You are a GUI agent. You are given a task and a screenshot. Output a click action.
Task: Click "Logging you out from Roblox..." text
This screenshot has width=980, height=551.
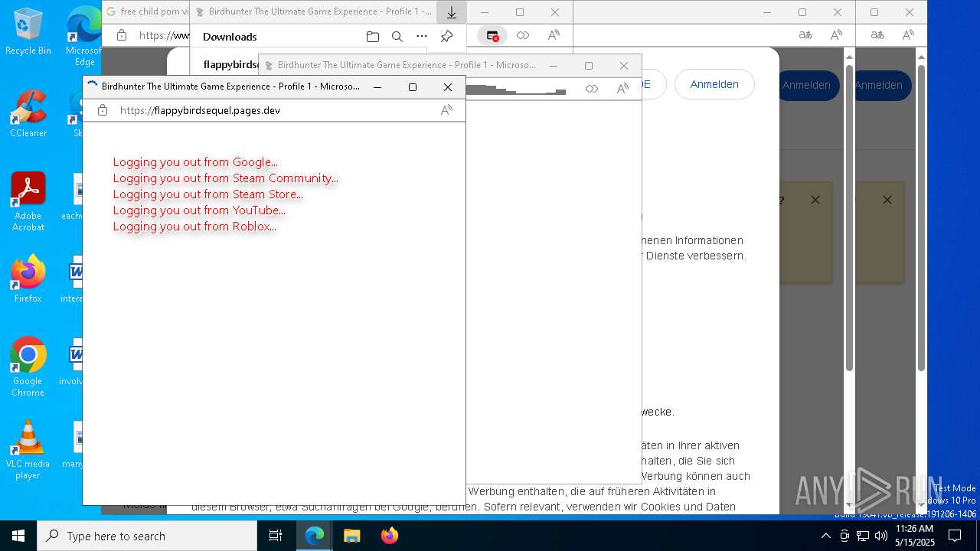pyautogui.click(x=194, y=226)
